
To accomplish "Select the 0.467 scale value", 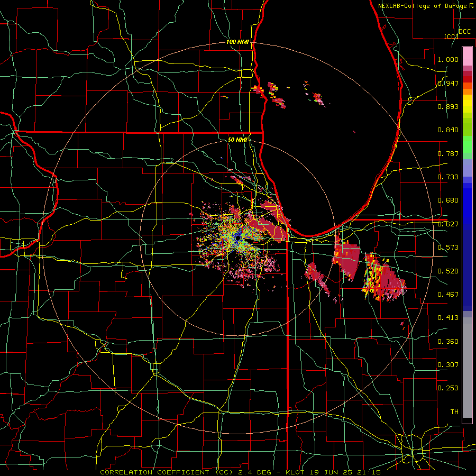I will coord(448,295).
